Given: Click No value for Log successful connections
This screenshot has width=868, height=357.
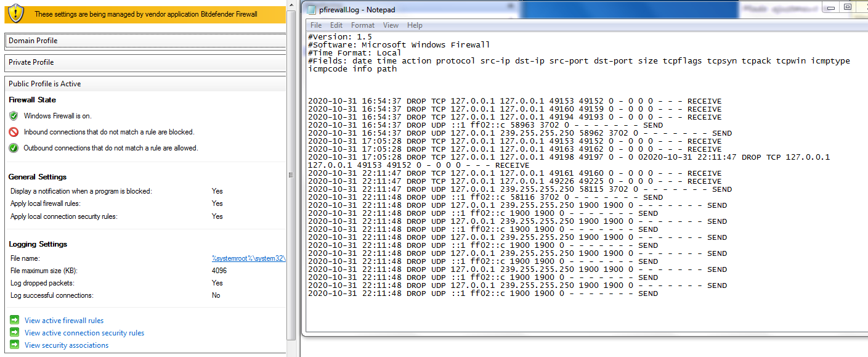Looking at the screenshot, I should 216,295.
